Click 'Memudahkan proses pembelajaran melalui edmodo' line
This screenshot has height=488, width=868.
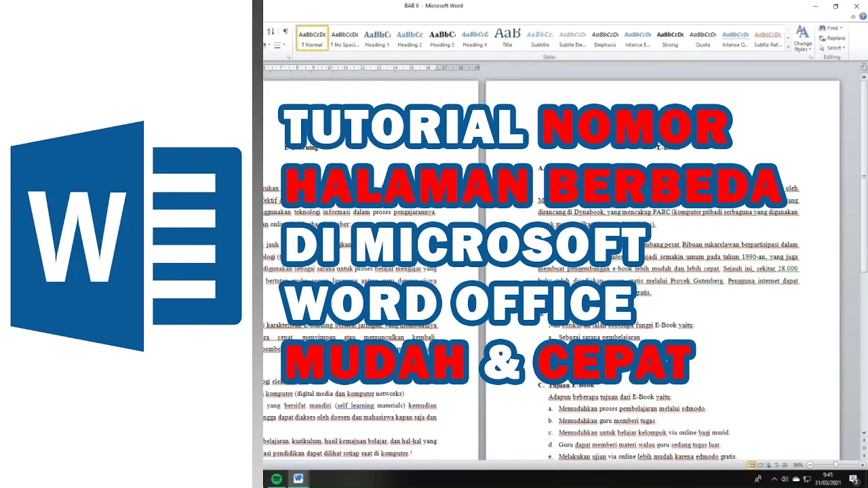pos(632,409)
